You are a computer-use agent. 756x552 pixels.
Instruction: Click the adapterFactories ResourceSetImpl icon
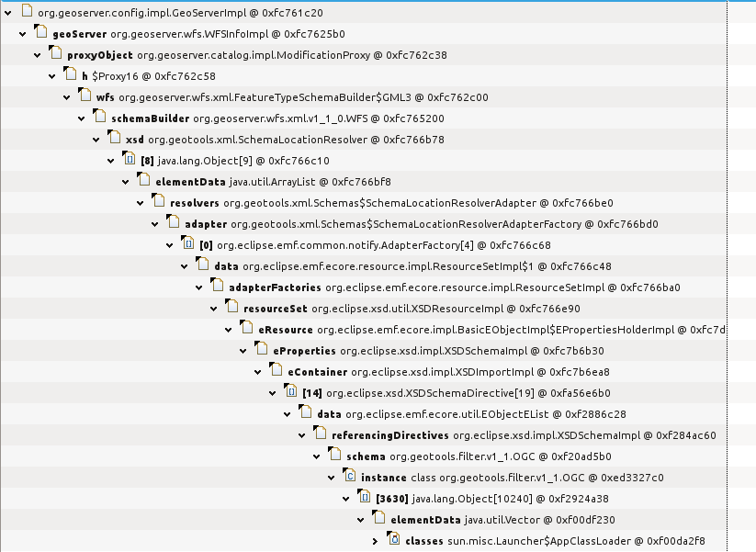218,286
